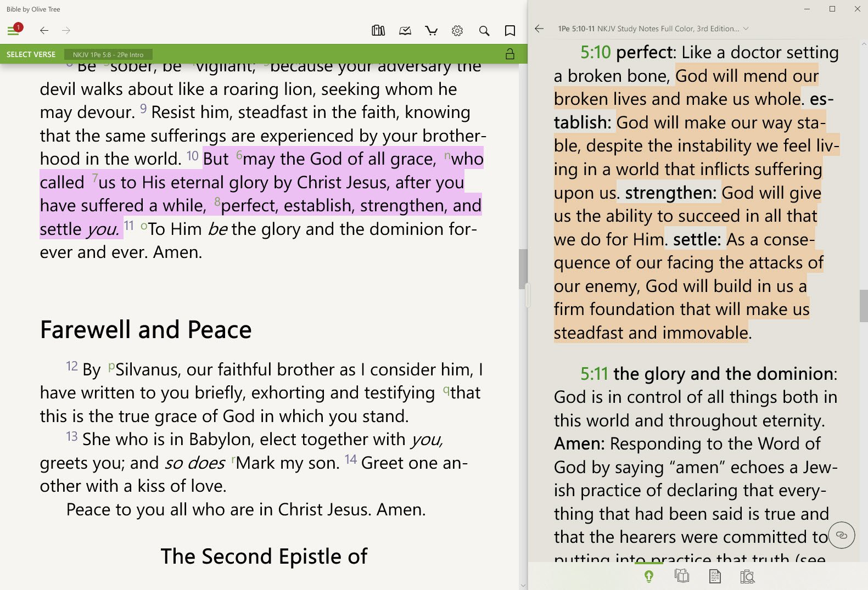This screenshot has width=868, height=590.
Task: Click main pane scroll down arrow
Action: 523,586
